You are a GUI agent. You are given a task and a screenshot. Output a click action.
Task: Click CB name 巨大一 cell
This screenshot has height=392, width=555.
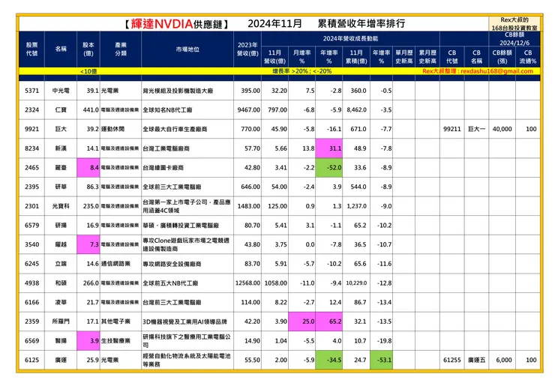pyautogui.click(x=476, y=129)
